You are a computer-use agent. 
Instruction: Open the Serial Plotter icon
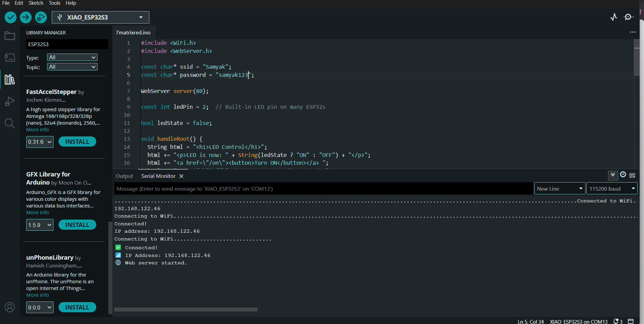click(x=614, y=17)
